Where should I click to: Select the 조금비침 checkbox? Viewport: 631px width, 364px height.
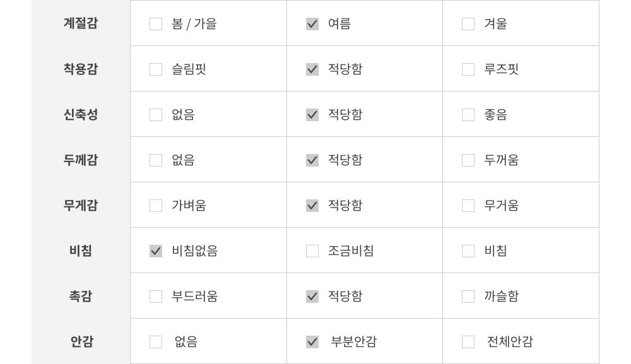point(312,251)
